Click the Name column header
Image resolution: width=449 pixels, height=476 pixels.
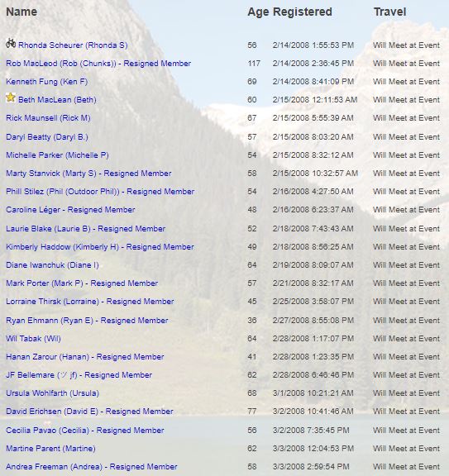pos(21,12)
